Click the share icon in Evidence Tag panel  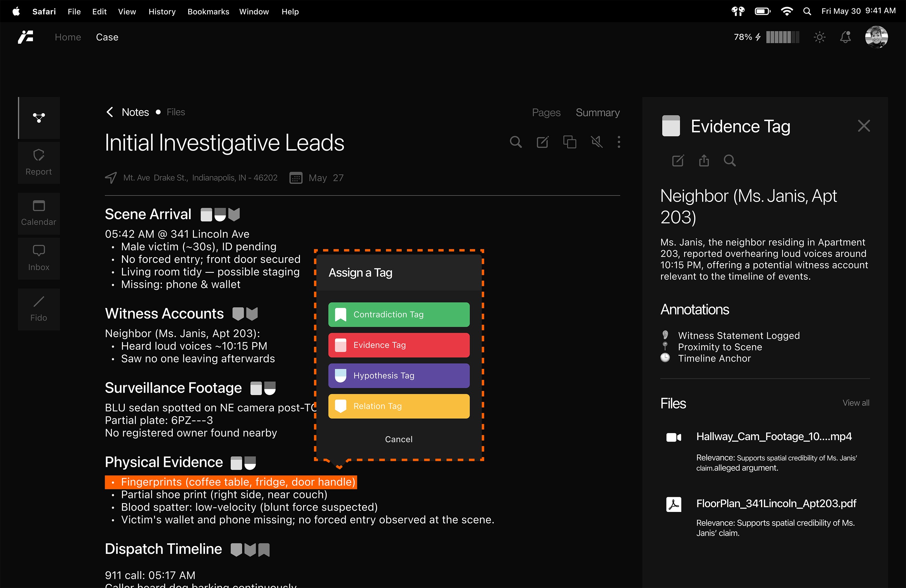(x=704, y=161)
